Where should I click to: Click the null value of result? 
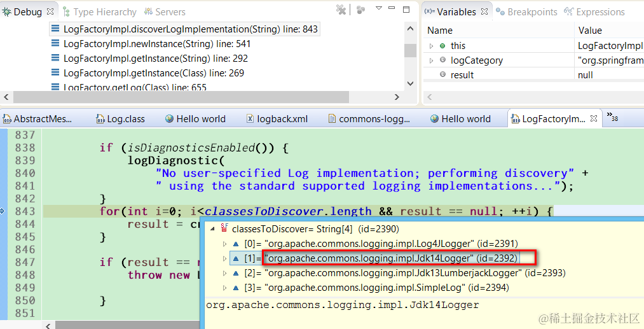tap(586, 75)
